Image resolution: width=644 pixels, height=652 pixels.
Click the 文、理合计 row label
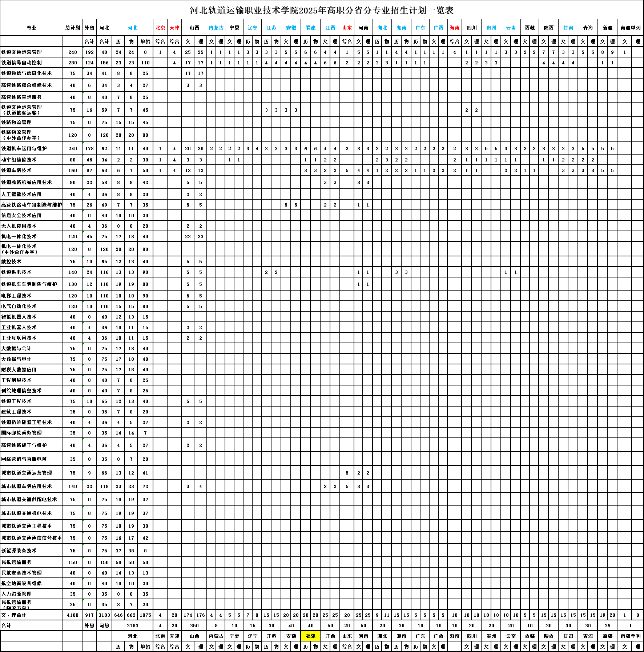coord(14,615)
